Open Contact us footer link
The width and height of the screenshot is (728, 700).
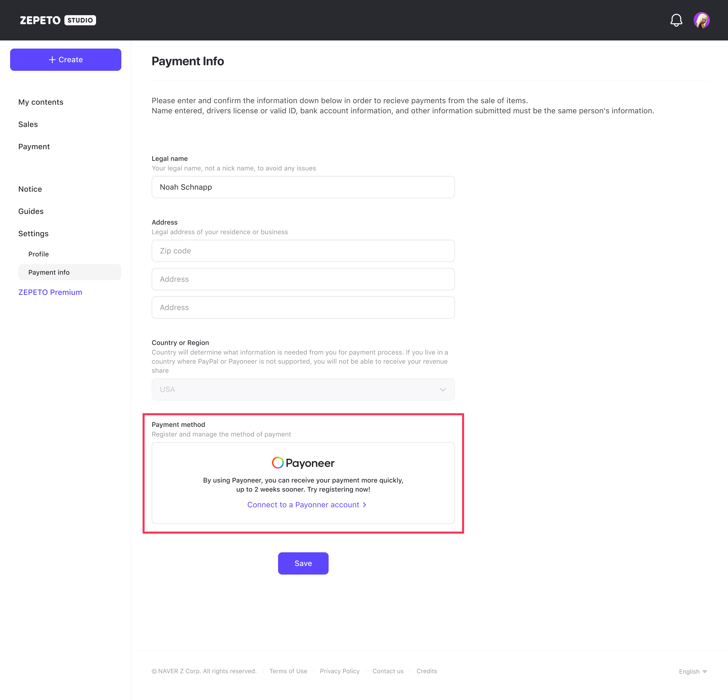point(388,671)
